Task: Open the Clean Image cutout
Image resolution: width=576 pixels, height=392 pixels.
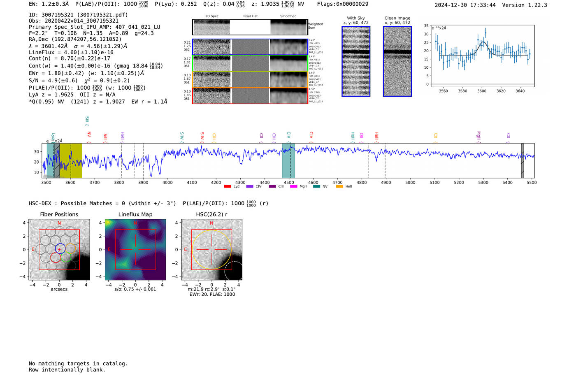Action: 397,61
